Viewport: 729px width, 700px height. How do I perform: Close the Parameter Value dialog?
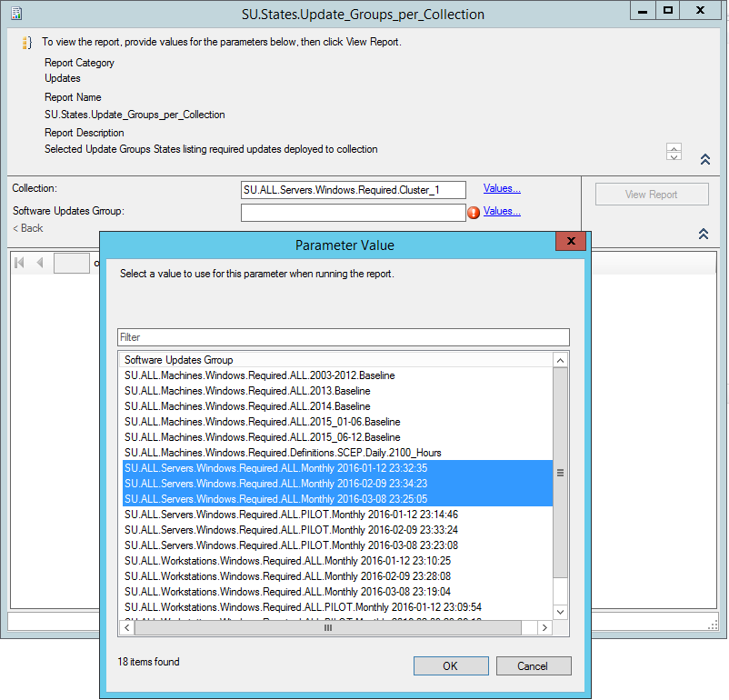coord(571,241)
